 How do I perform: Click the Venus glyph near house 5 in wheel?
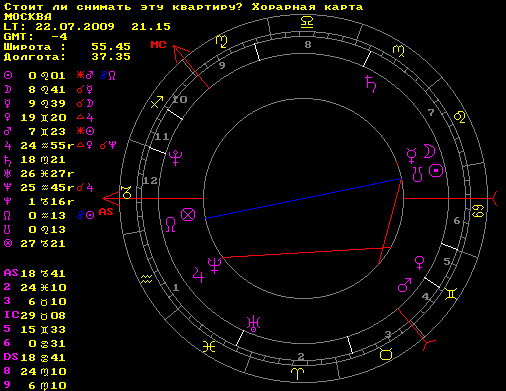tap(419, 263)
